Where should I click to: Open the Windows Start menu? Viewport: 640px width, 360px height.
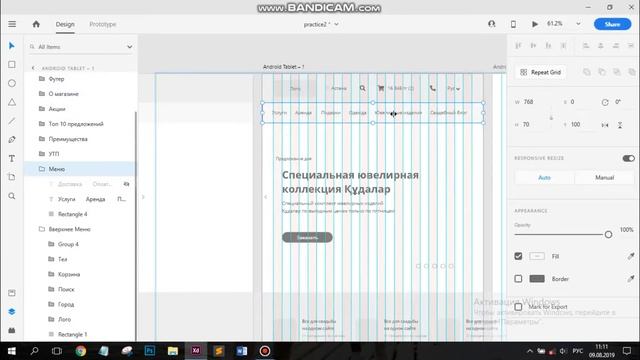point(11,351)
